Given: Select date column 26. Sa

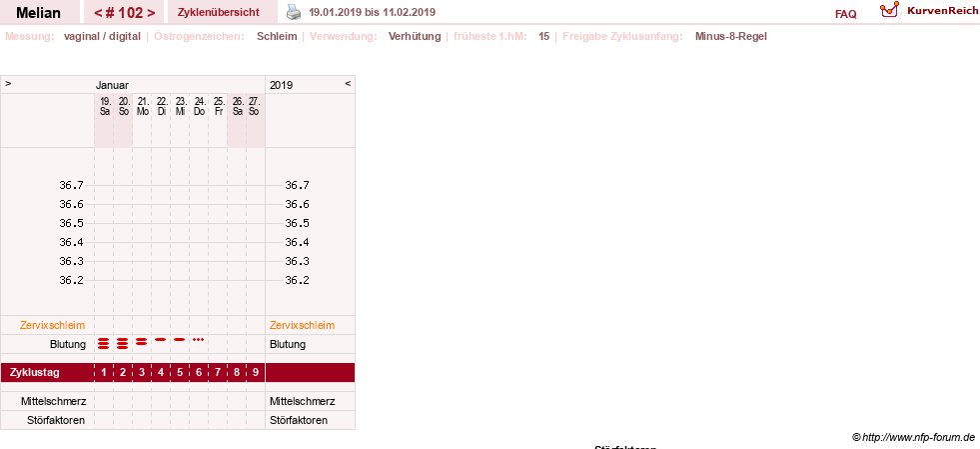Looking at the screenshot, I should tap(237, 106).
